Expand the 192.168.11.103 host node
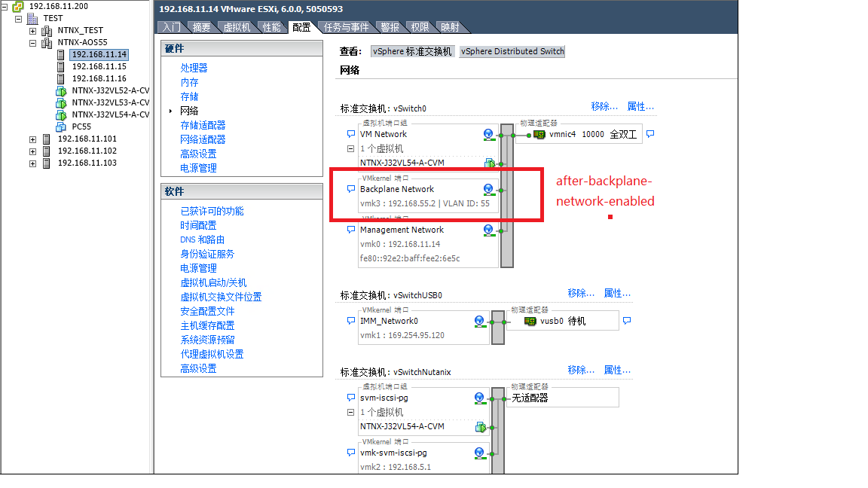The height and width of the screenshot is (488, 868). (x=32, y=163)
